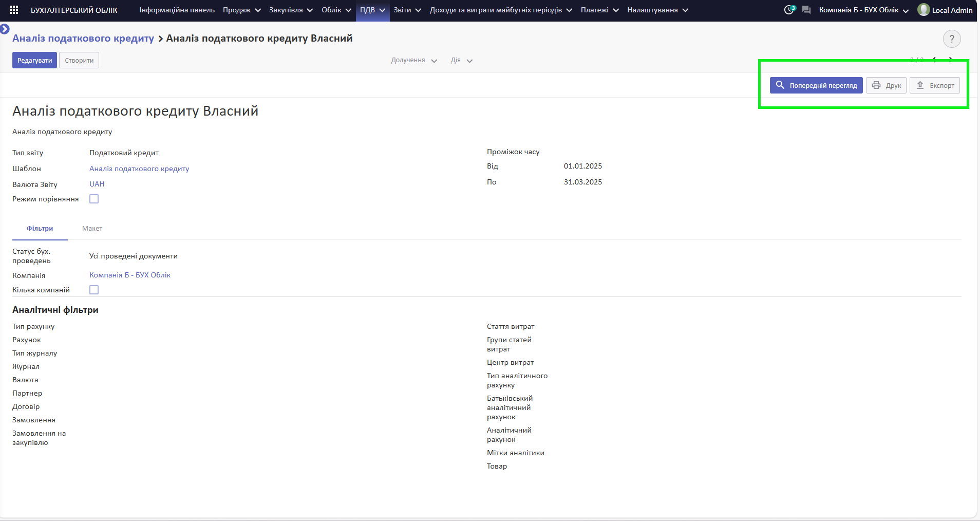Expand the Звіти menu

point(407,10)
